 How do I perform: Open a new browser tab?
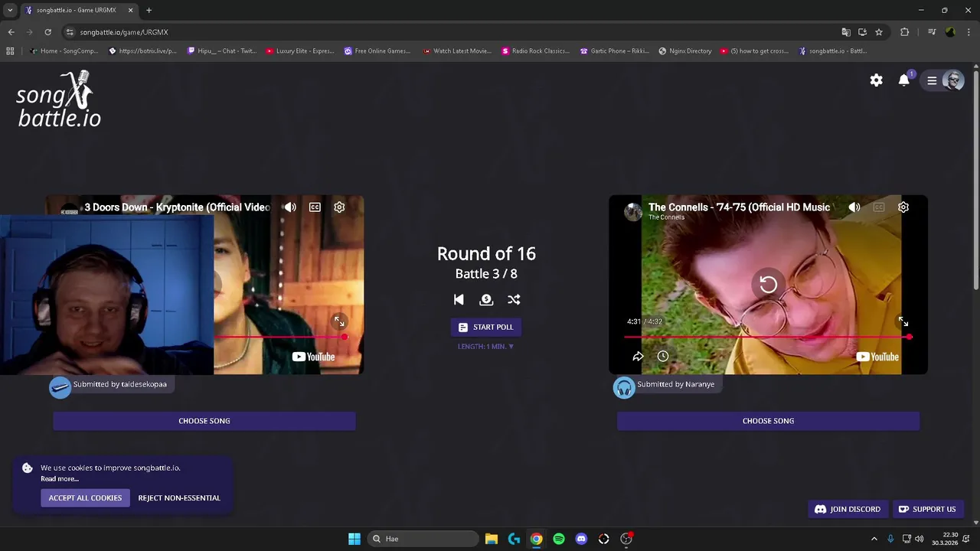pyautogui.click(x=149, y=10)
